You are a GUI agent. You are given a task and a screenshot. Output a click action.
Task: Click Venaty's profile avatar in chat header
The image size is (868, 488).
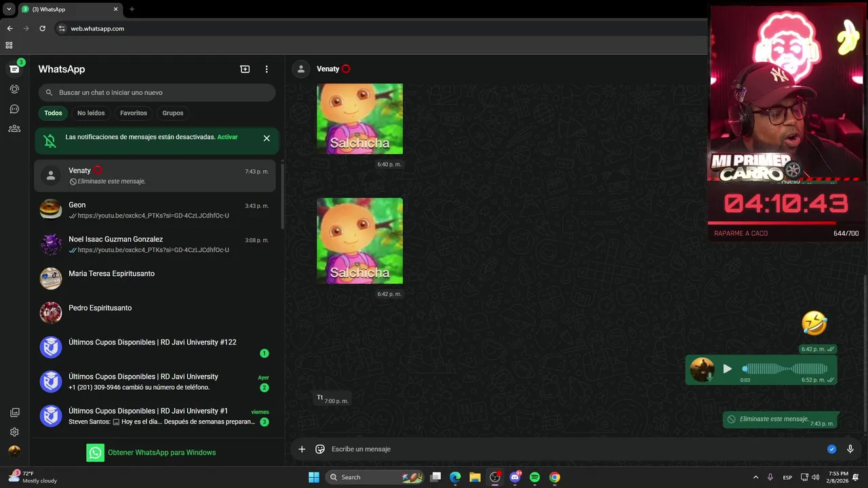click(301, 69)
